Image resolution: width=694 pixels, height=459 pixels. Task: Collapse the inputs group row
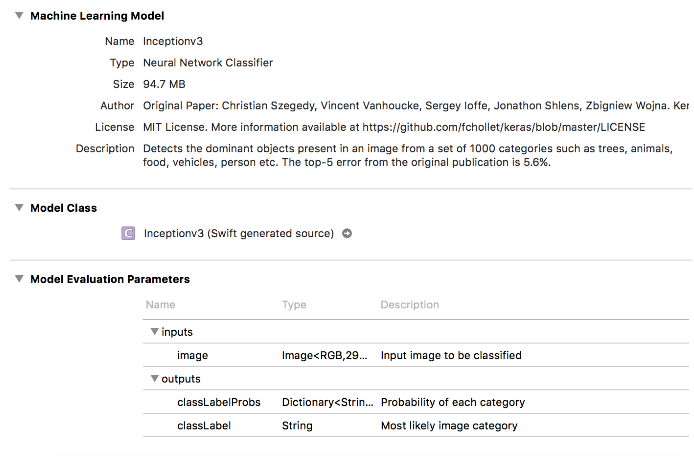click(154, 332)
